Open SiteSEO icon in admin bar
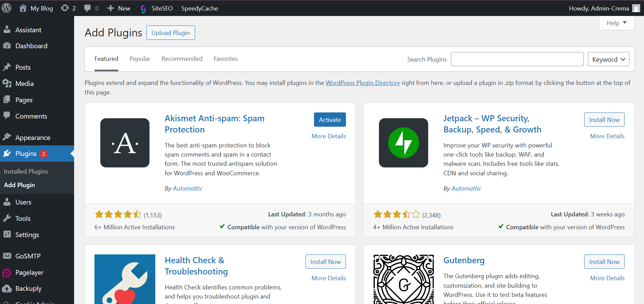The height and width of the screenshot is (304, 644). click(143, 8)
